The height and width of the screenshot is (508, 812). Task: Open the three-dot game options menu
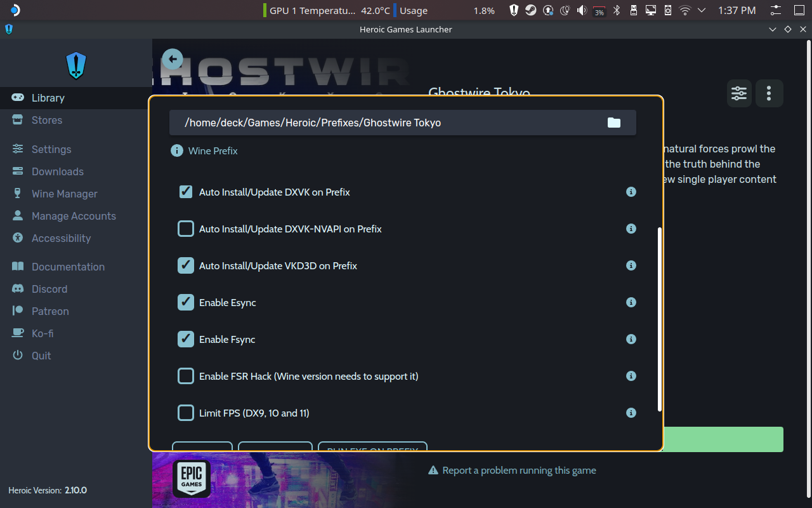[769, 93]
